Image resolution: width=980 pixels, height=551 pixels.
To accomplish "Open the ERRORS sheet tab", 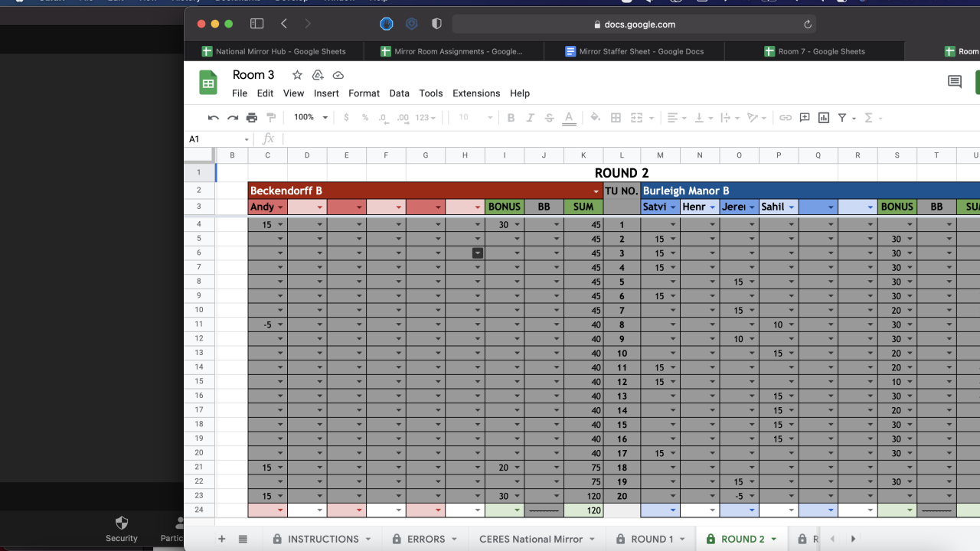I will click(x=425, y=539).
